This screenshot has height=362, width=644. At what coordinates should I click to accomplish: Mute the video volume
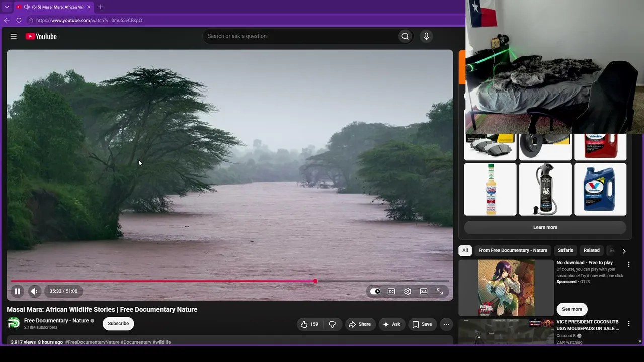[x=34, y=291]
